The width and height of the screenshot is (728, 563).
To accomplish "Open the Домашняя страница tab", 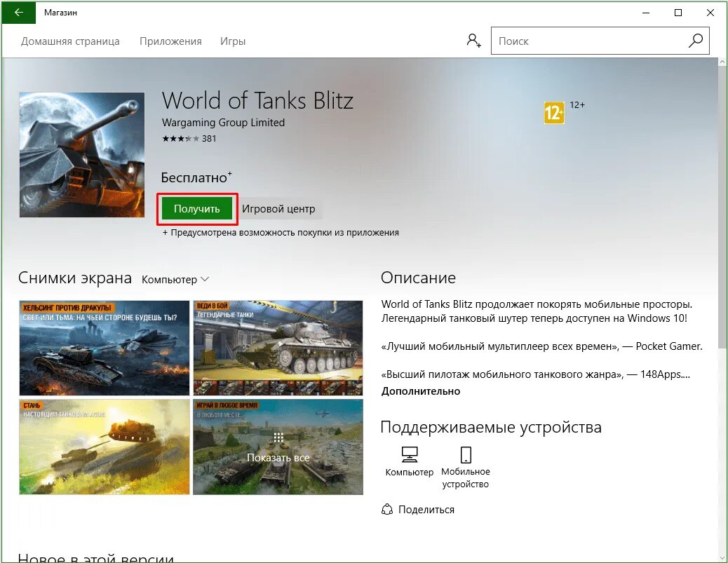I will pyautogui.click(x=70, y=41).
